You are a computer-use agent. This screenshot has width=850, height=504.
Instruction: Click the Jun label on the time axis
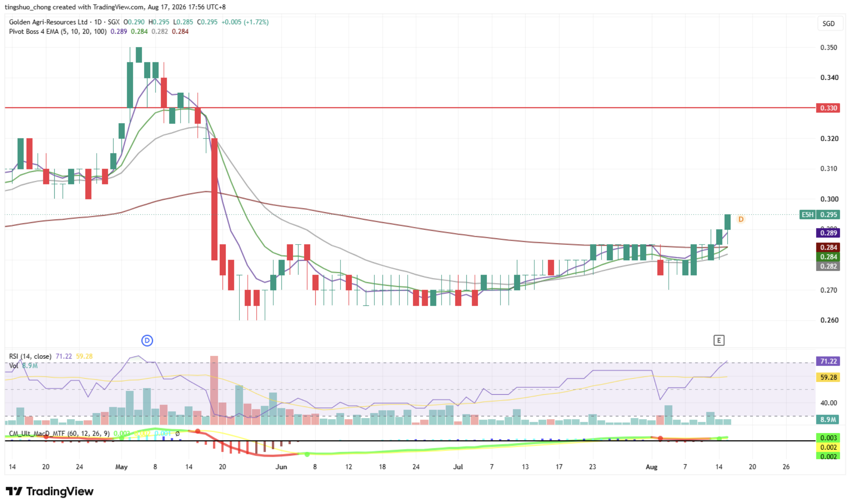[281, 467]
